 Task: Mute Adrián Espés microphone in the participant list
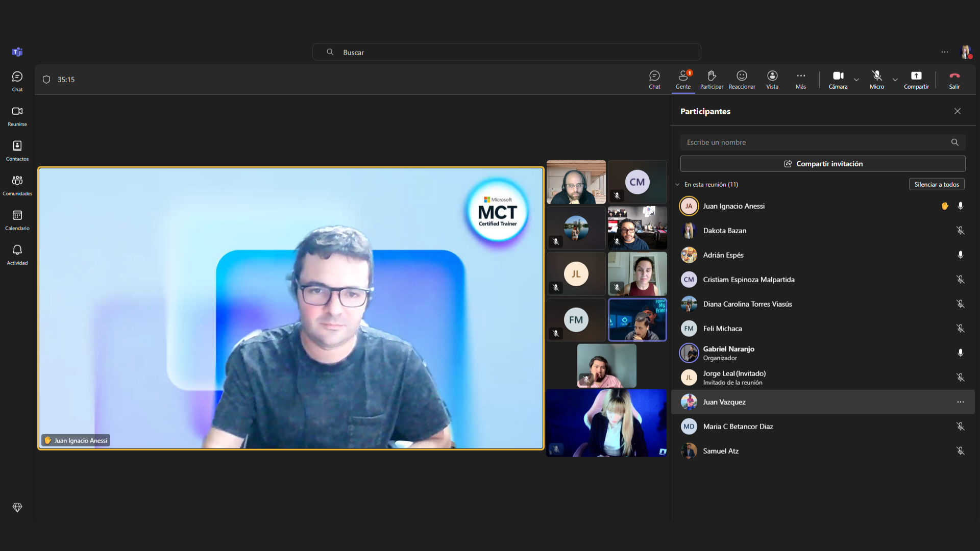(960, 255)
